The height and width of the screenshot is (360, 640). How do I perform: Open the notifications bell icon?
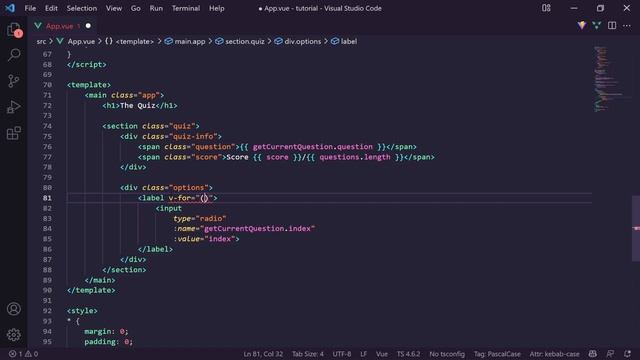pyautogui.click(x=627, y=354)
